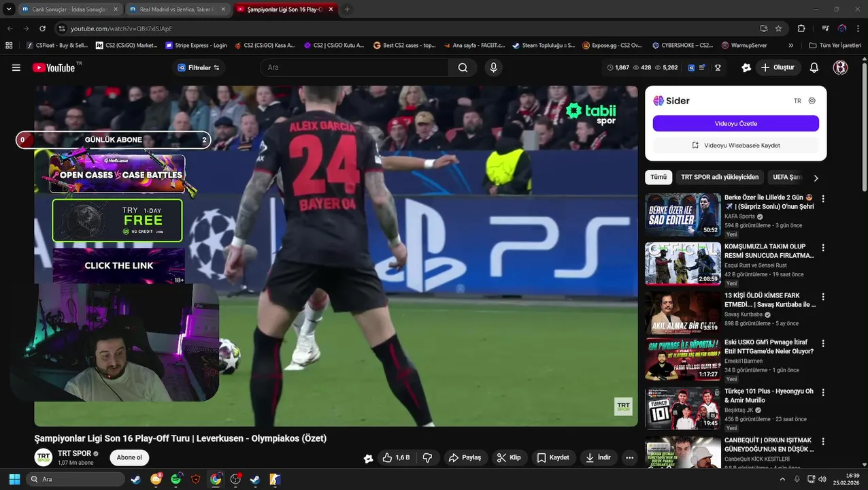Click the magnifier search button
Screen dimensions: 868x490
click(x=463, y=67)
